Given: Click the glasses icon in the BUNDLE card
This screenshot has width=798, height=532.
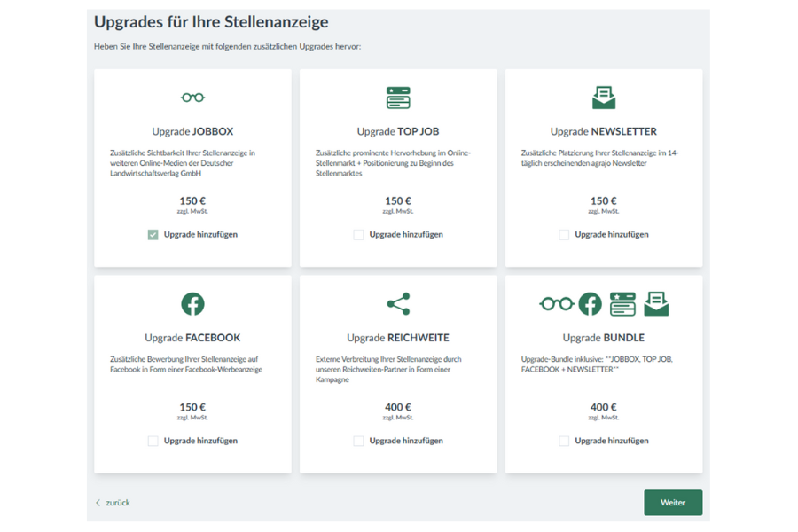Looking at the screenshot, I should point(556,304).
